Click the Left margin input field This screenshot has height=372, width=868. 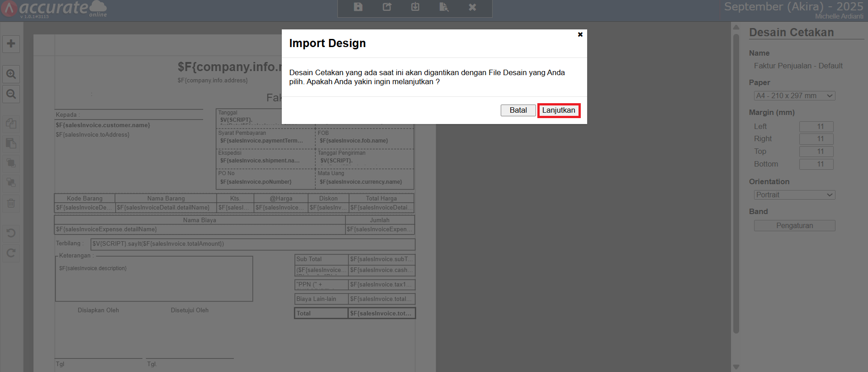(816, 127)
